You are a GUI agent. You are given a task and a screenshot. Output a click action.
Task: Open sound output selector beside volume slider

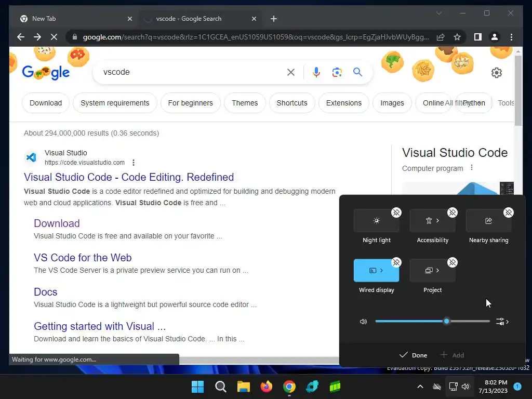coord(502,322)
